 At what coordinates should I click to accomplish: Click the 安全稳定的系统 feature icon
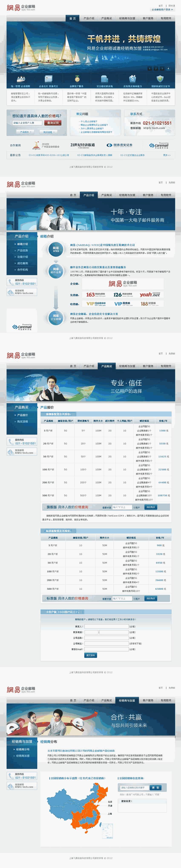(105, 79)
